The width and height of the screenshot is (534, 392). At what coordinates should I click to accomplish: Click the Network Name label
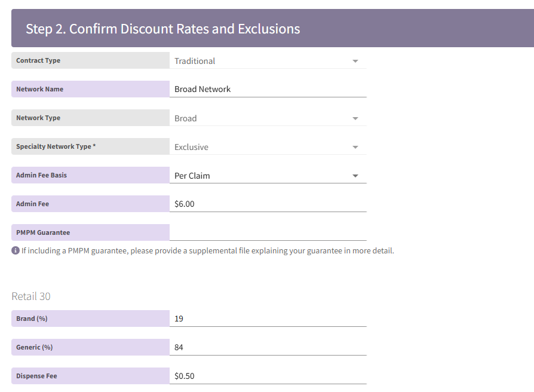coord(39,89)
